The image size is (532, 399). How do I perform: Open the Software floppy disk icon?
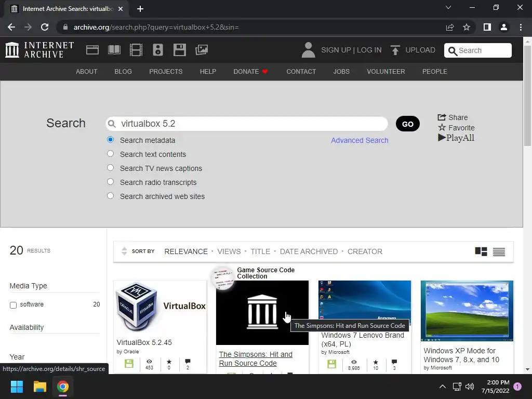[x=179, y=50]
